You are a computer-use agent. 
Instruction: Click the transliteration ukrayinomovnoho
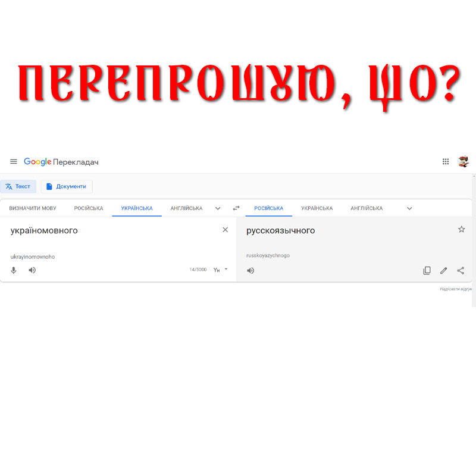tap(33, 257)
